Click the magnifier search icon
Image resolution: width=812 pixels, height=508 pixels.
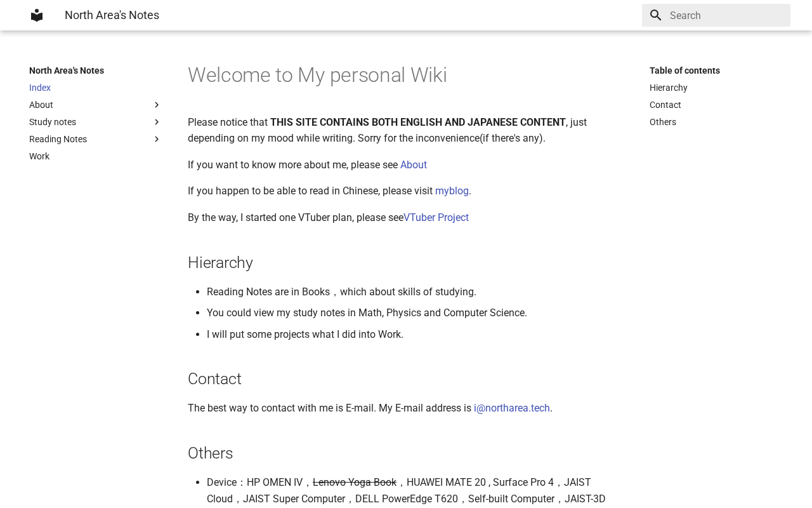(x=656, y=15)
